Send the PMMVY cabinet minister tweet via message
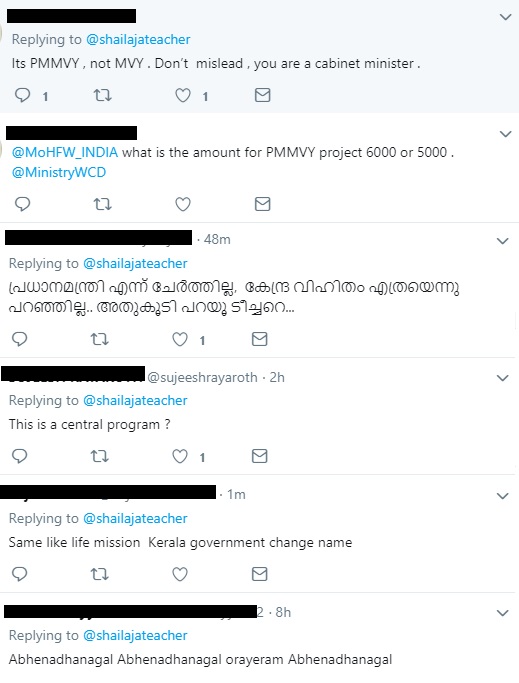The height and width of the screenshot is (683, 519). pyautogui.click(x=262, y=95)
